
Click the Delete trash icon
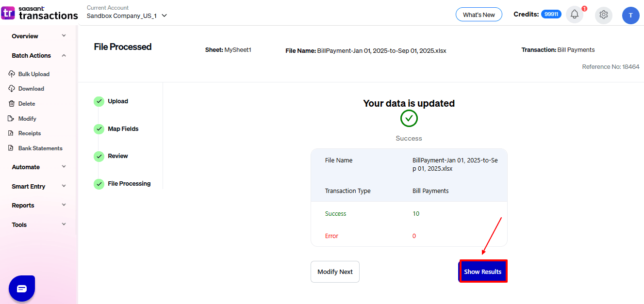click(12, 104)
